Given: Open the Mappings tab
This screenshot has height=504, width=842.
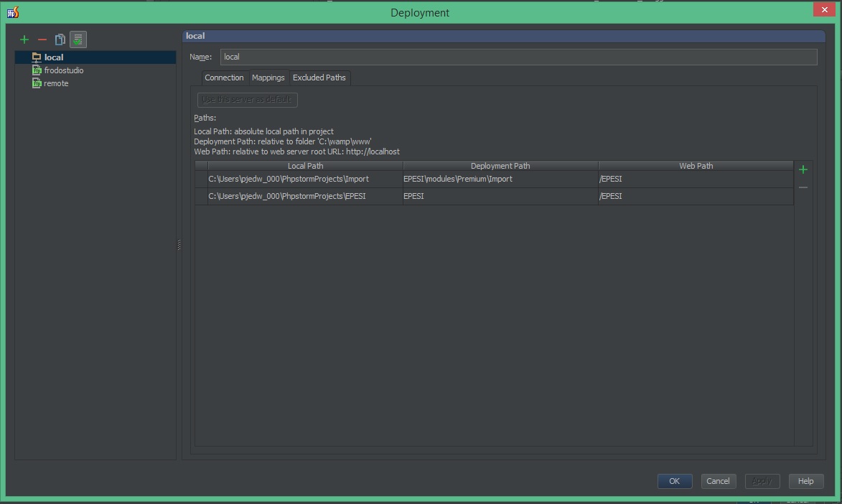Looking at the screenshot, I should tap(268, 78).
